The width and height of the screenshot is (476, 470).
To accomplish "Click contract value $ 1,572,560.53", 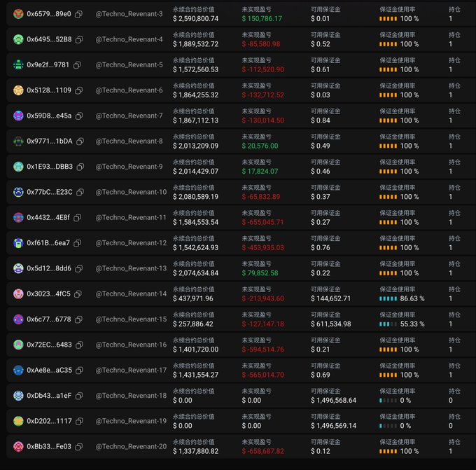I will 195,69.
